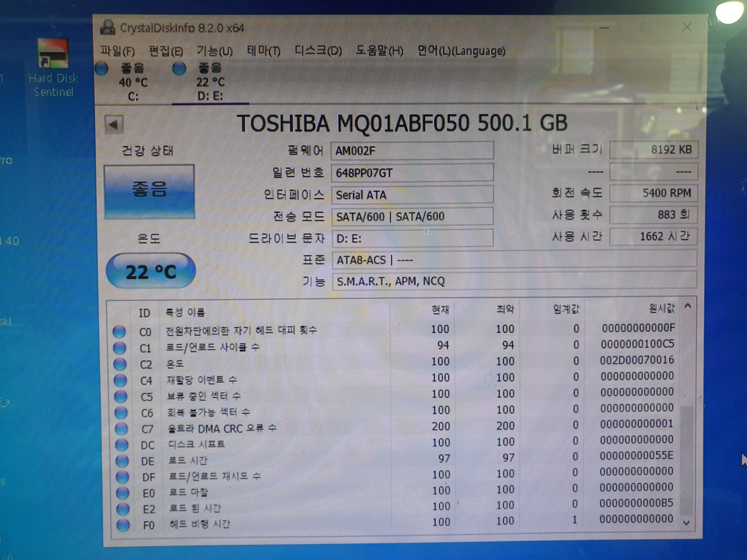Click the status circle of row E0
This screenshot has width=747, height=560.
point(123,493)
